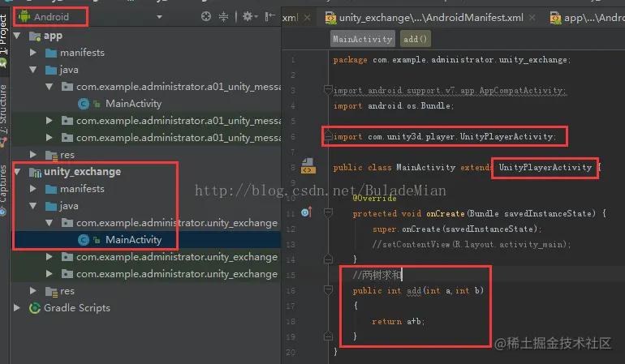Click the add() breadcrumb
Viewport: 625px width, 364px height.
click(416, 39)
